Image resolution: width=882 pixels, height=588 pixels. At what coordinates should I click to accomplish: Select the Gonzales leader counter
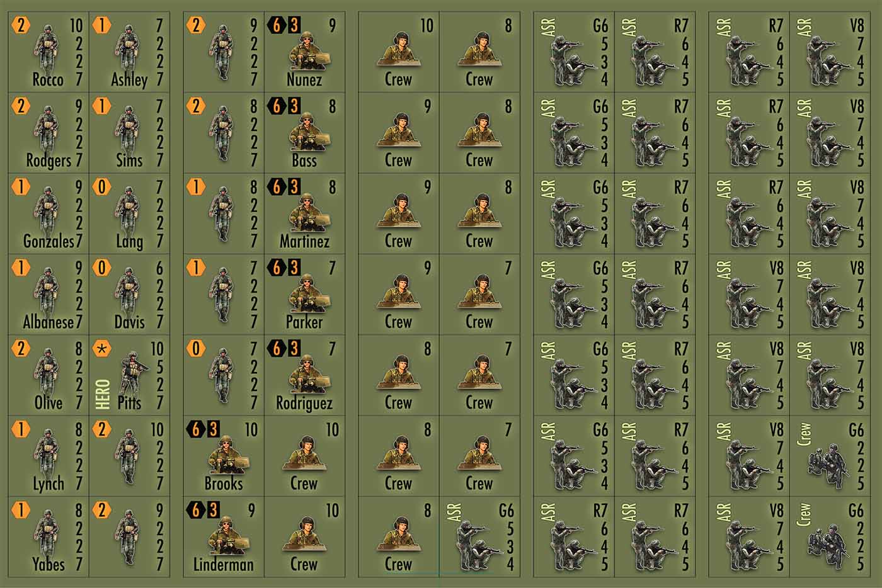pyautogui.click(x=49, y=214)
